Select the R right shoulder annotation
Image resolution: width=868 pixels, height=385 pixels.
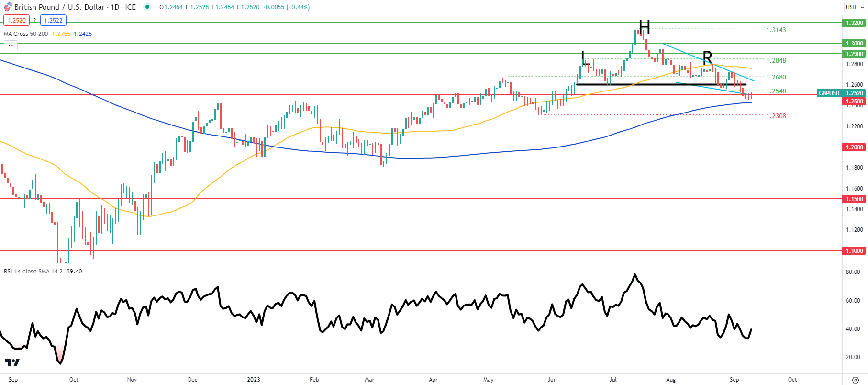707,57
